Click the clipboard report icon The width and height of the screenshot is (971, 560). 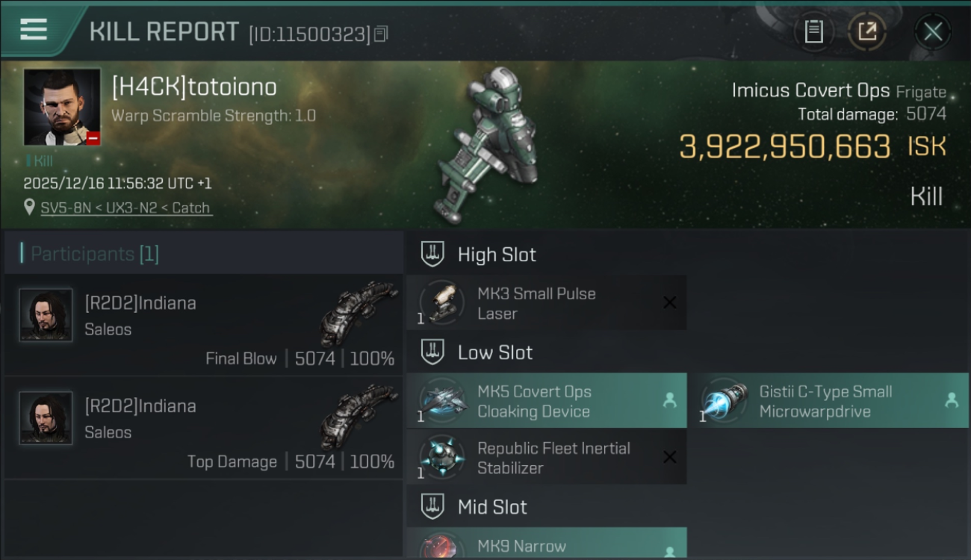(813, 31)
